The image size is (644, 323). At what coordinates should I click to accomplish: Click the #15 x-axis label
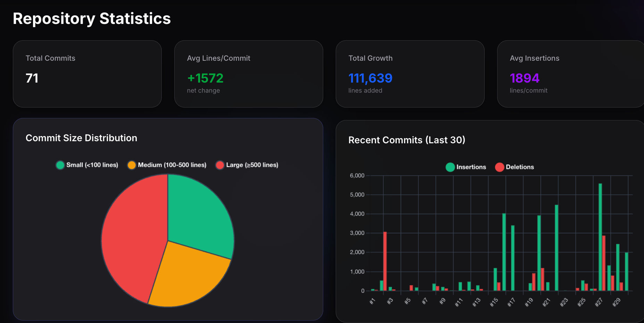pyautogui.click(x=494, y=302)
